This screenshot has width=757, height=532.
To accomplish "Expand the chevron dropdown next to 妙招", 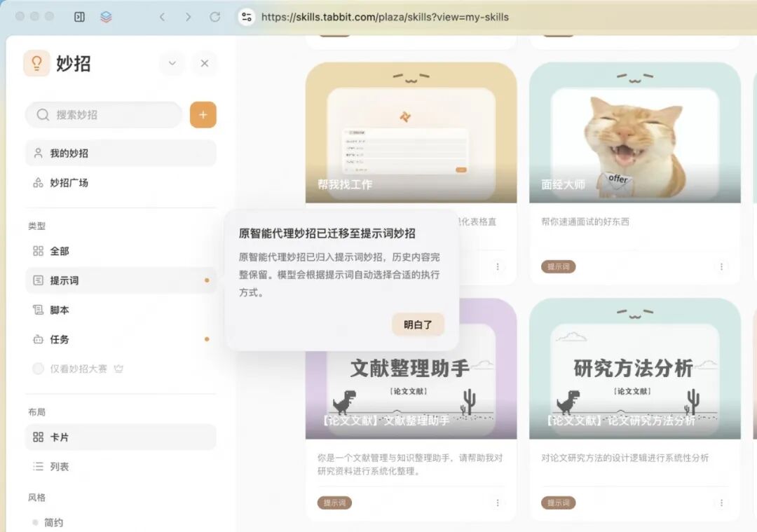I will click(172, 63).
